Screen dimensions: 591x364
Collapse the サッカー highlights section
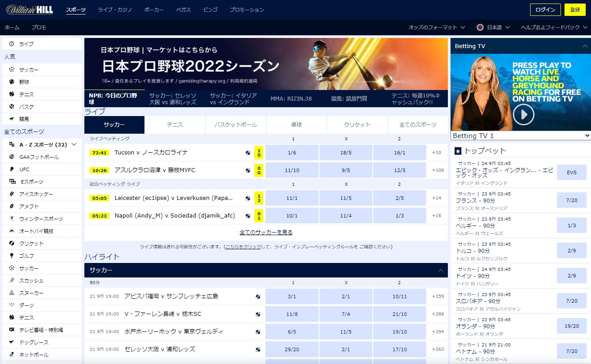tap(440, 270)
